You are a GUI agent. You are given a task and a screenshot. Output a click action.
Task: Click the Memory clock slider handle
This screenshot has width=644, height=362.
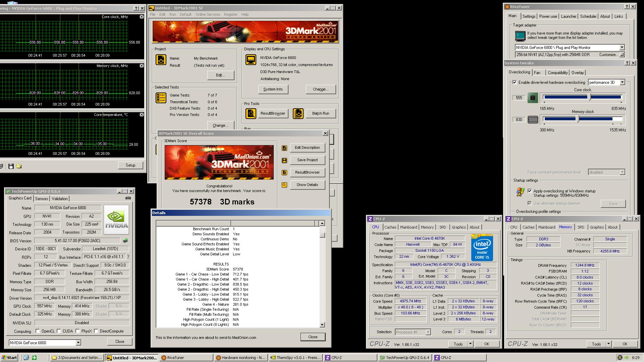(578, 119)
